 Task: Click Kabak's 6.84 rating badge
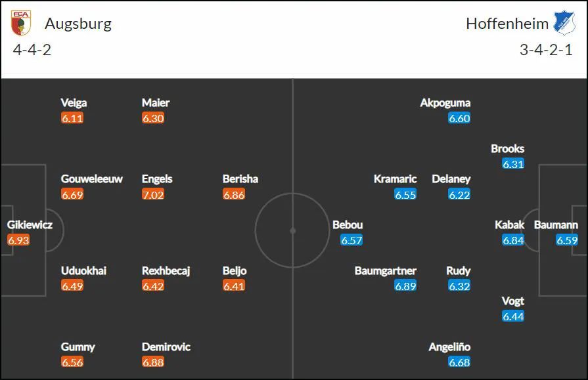[x=513, y=240]
